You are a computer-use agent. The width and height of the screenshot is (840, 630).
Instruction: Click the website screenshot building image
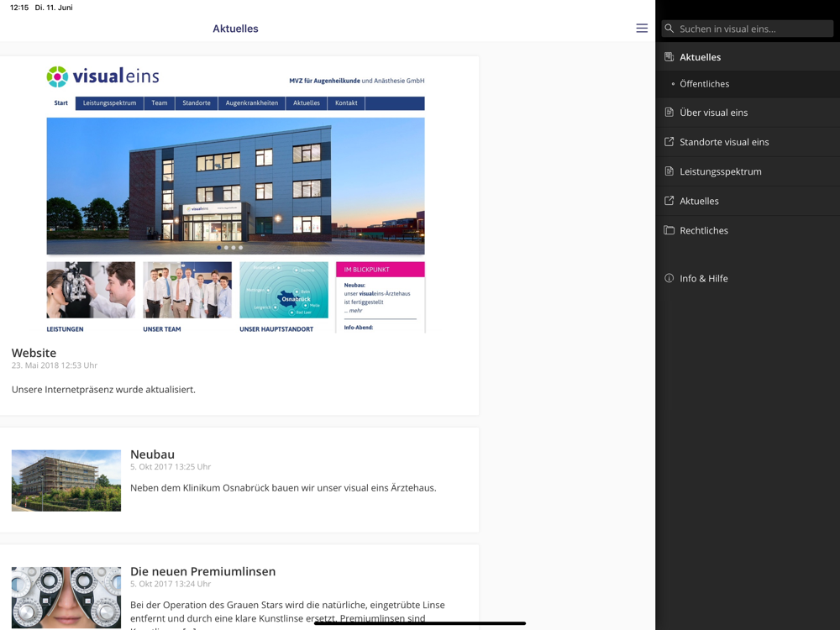point(236,186)
